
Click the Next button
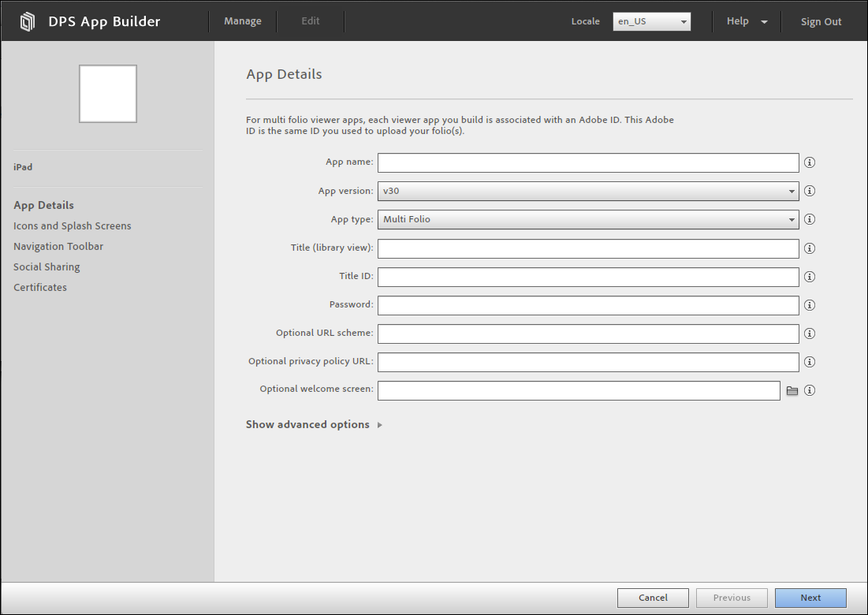[810, 598]
